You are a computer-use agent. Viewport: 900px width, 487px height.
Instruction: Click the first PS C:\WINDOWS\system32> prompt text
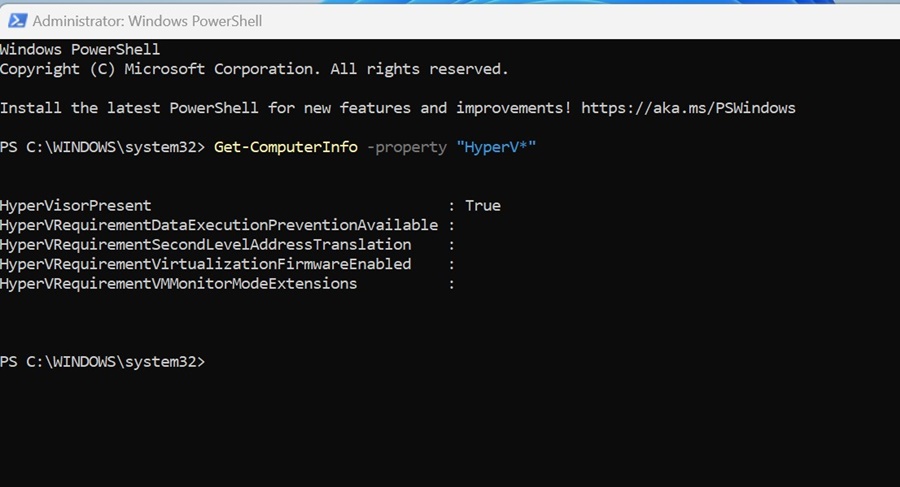[102, 147]
